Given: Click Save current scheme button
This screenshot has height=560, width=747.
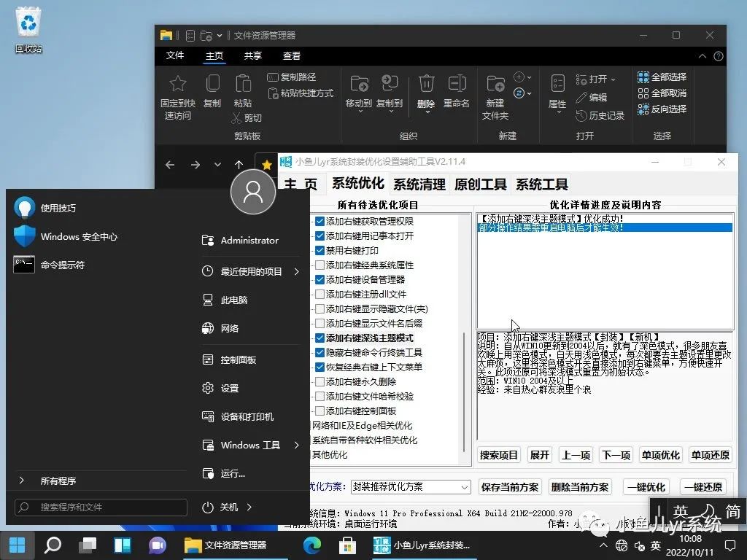Looking at the screenshot, I should click(x=510, y=487).
